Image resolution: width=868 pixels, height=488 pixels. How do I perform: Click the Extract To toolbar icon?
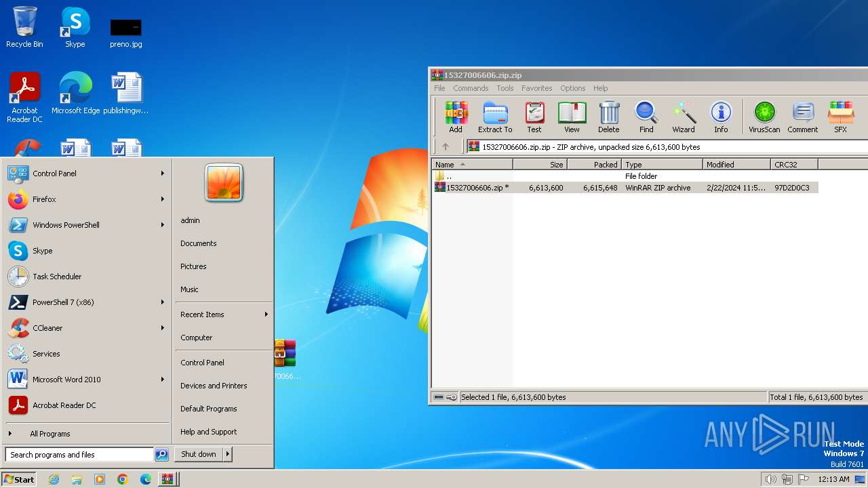(495, 117)
